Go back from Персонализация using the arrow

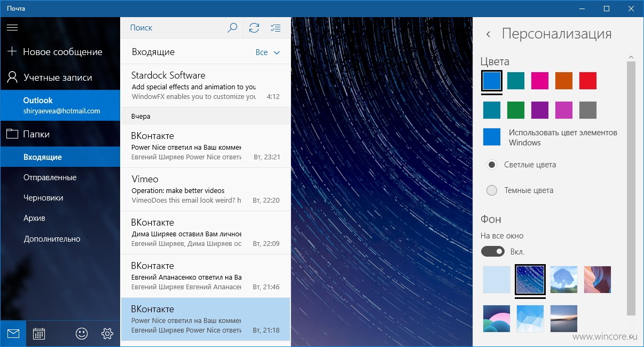click(x=488, y=34)
